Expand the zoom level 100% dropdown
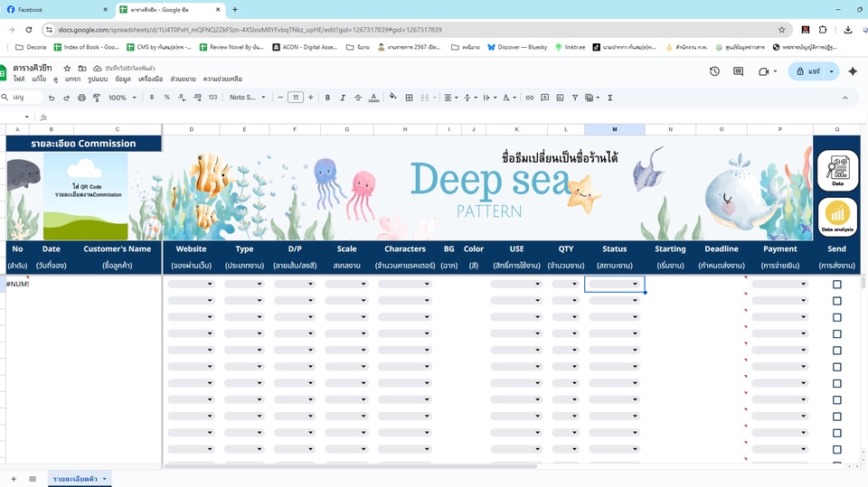Screen dimensions: 868x487 [122, 98]
